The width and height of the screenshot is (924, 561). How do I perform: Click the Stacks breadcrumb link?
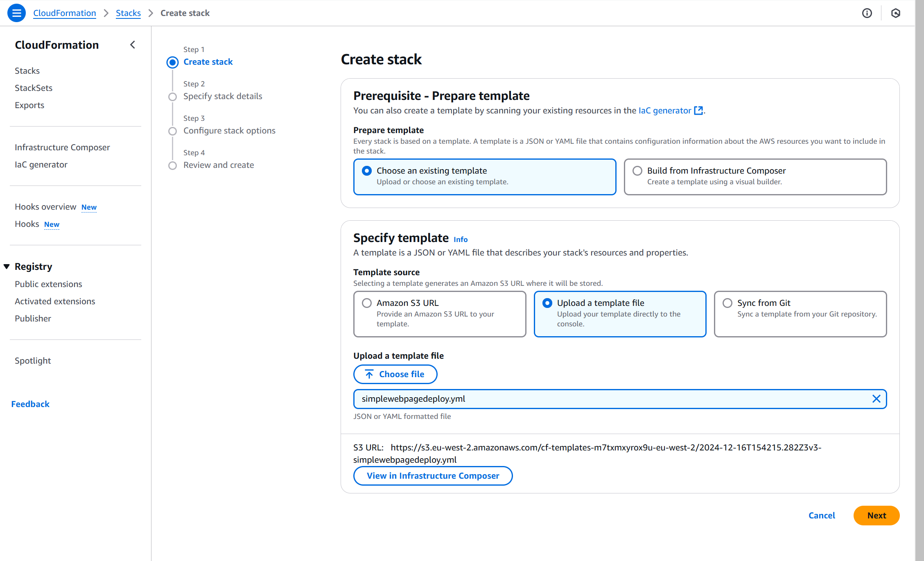click(x=128, y=13)
